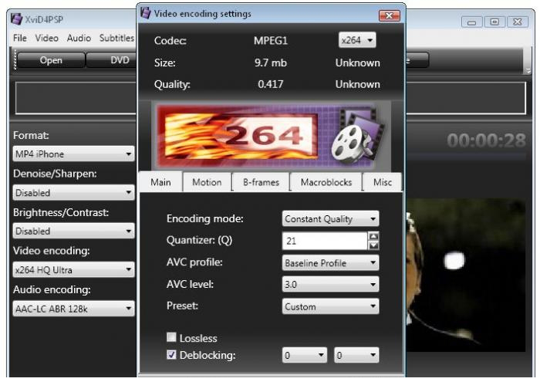Click the 0.417 quality value

(x=271, y=84)
